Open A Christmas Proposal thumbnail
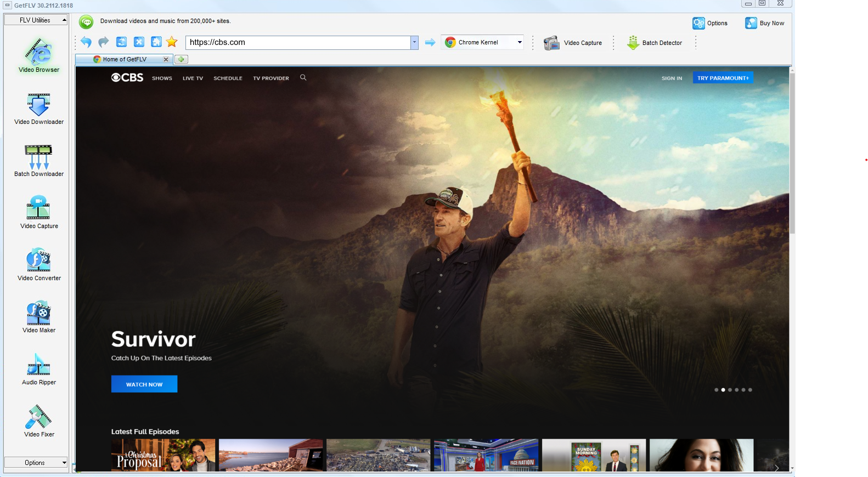This screenshot has height=477, width=868. 163,455
